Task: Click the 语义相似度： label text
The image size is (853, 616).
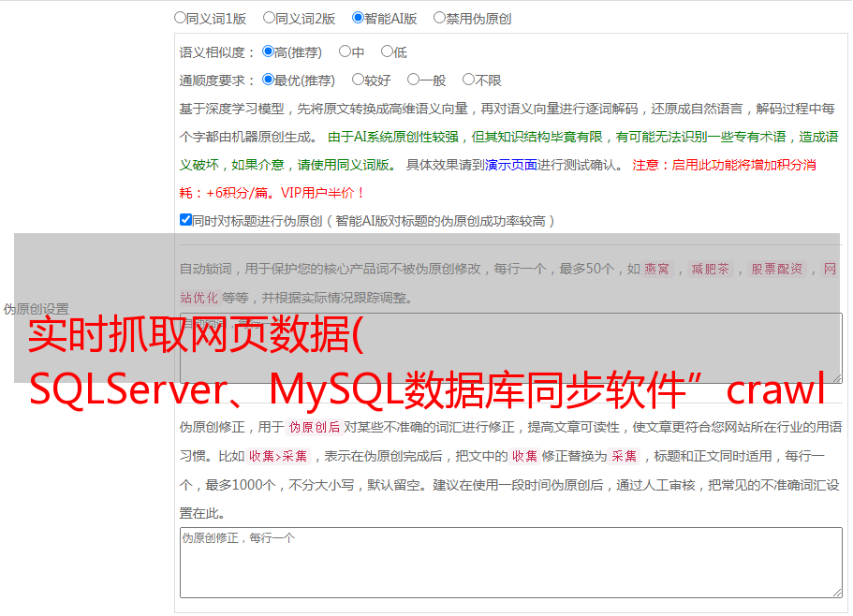Action: coord(217,52)
